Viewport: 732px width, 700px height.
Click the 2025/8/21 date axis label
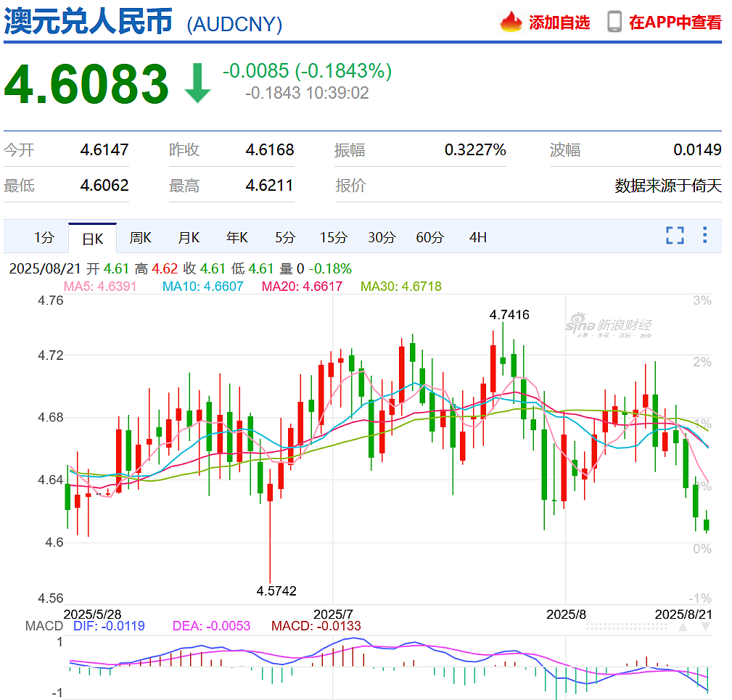[x=683, y=614]
